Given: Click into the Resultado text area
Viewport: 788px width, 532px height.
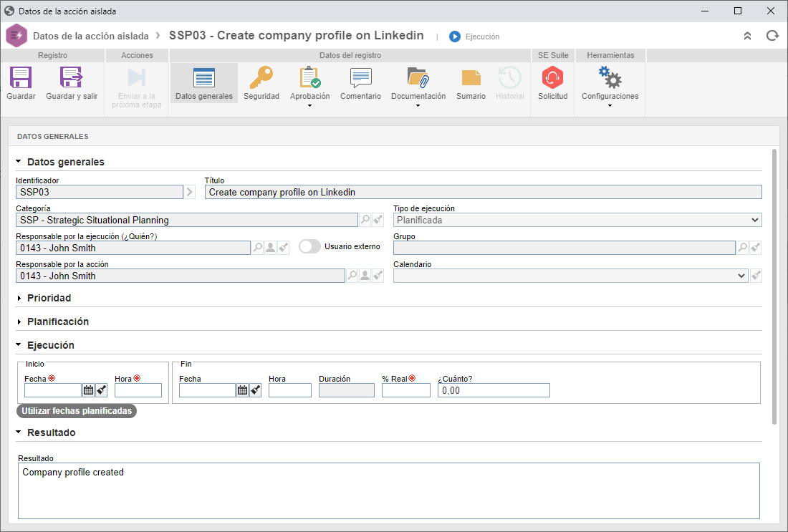Looking at the screenshot, I should click(389, 490).
